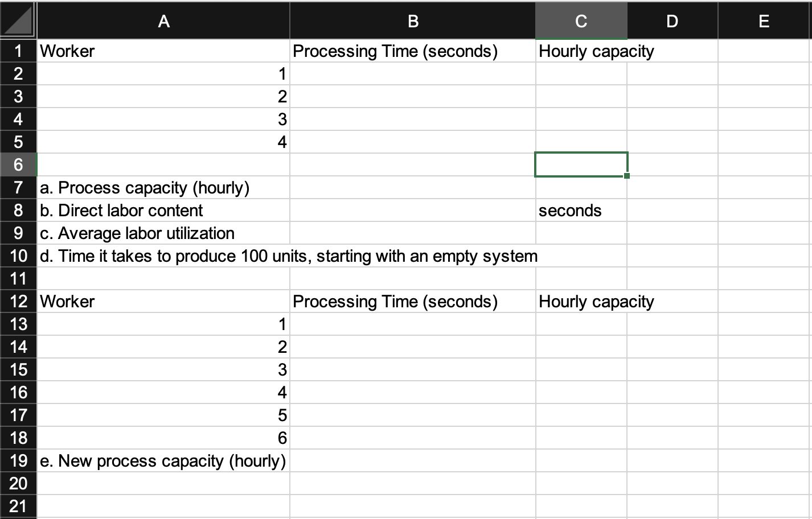The width and height of the screenshot is (812, 519).
Task: Select column C header
Action: (x=580, y=21)
